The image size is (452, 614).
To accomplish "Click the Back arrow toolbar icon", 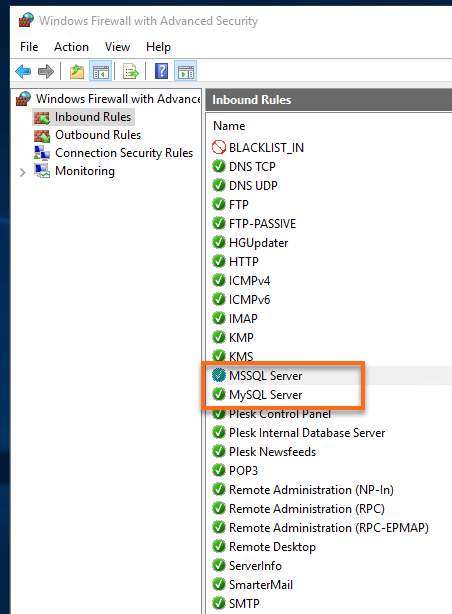I will tap(23, 72).
